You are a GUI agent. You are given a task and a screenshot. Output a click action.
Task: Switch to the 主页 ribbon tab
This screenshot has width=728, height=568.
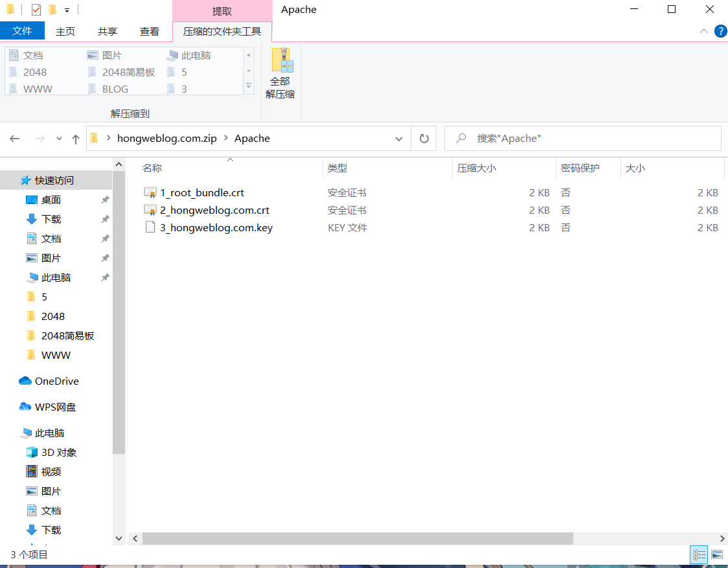[65, 30]
